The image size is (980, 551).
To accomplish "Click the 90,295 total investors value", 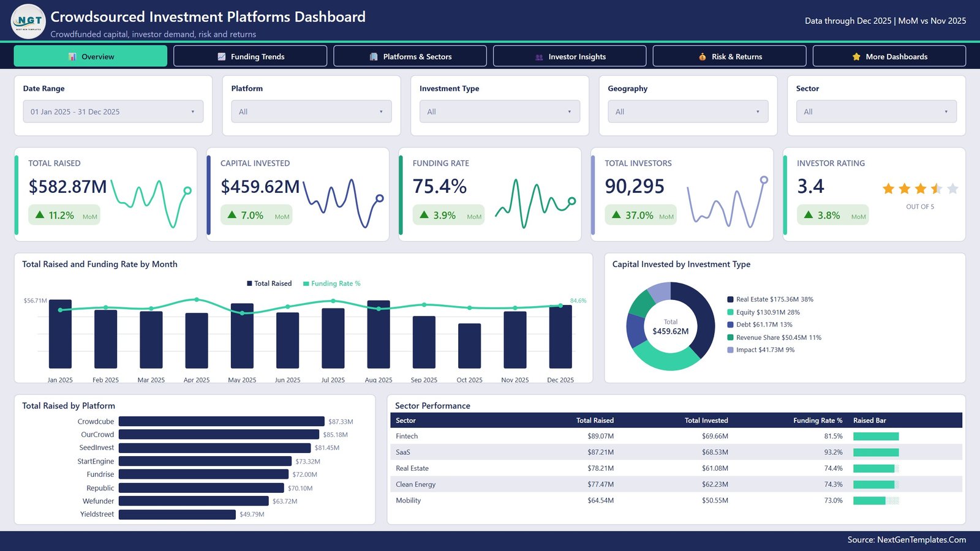I will 635,186.
